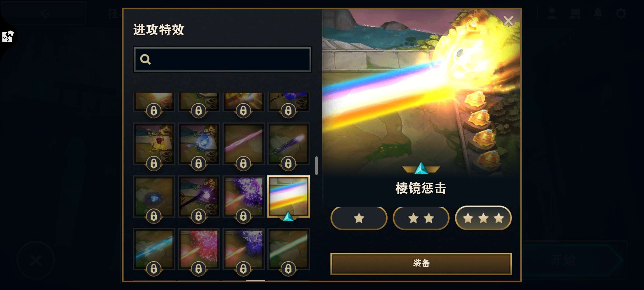644x290 pixels.
Task: Select the three-star preview level
Action: [x=483, y=218]
